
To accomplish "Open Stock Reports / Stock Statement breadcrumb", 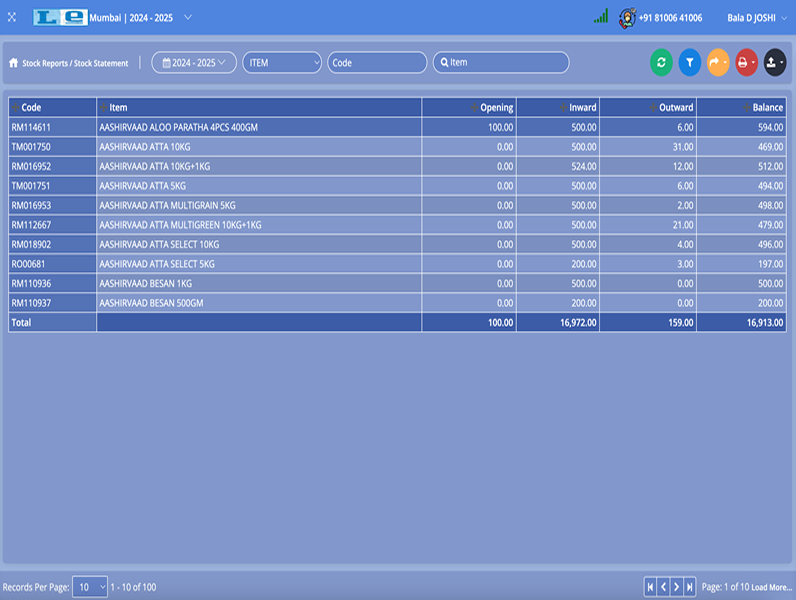I will 75,63.
